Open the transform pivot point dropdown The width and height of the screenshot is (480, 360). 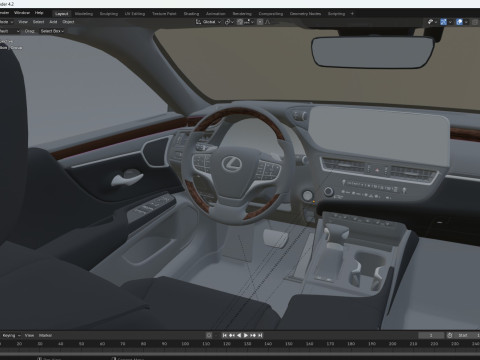click(x=229, y=22)
